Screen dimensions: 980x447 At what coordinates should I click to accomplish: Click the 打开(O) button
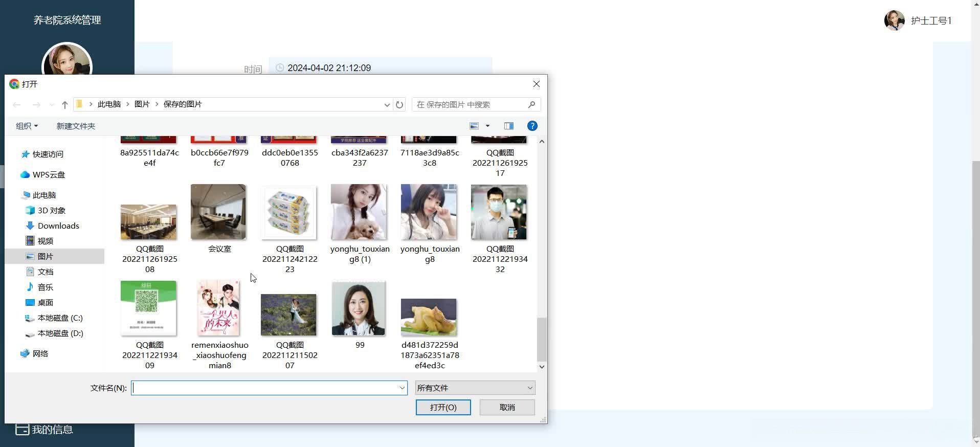click(x=443, y=407)
